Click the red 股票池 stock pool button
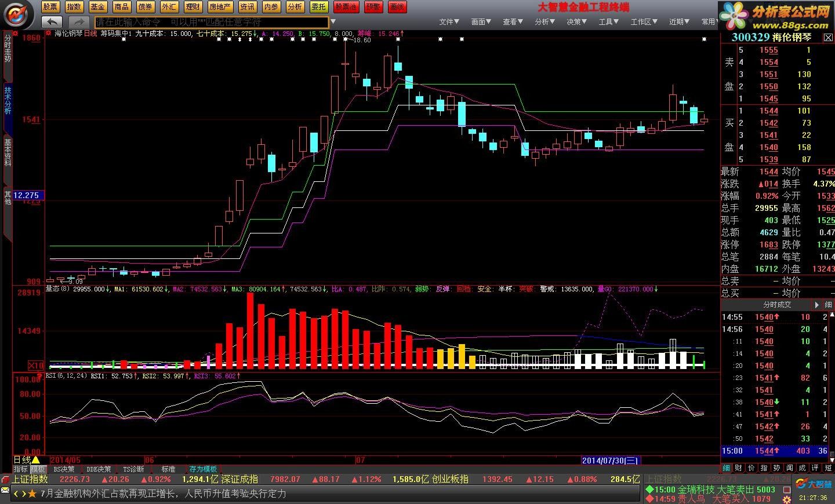Viewport: 835px width, 504px height. 346,7
